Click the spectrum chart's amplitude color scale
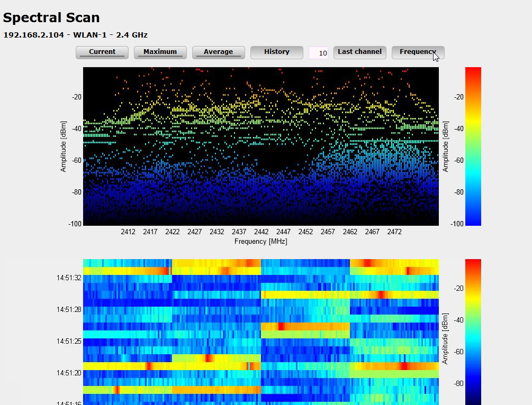 pos(473,146)
